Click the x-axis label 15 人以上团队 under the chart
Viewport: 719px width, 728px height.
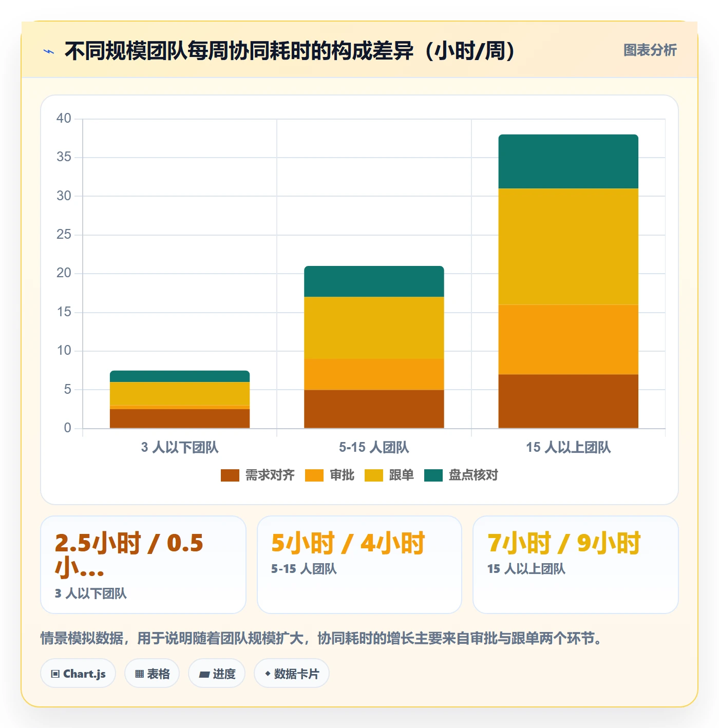(x=569, y=448)
